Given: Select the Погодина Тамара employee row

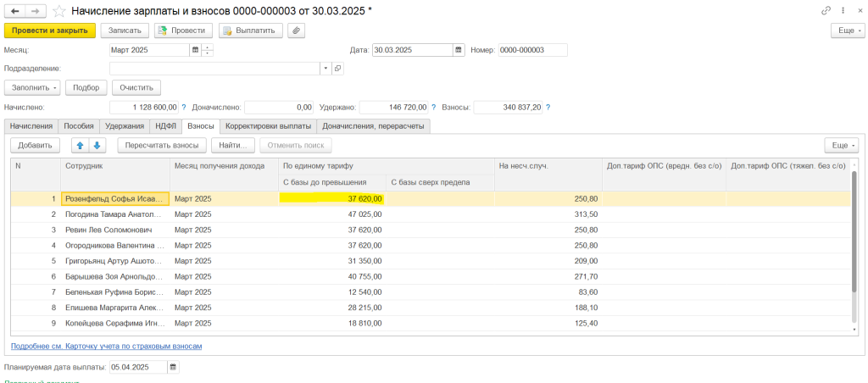Looking at the screenshot, I should pos(114,214).
